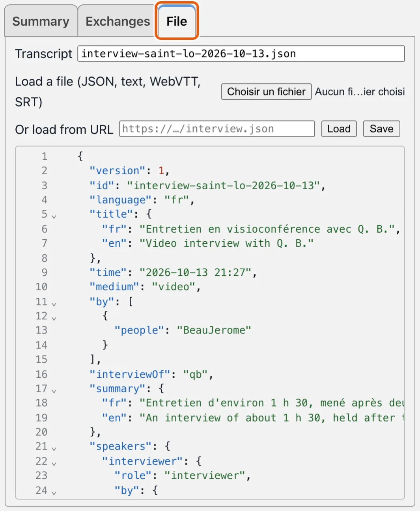Click the "Aucun fi…ier choisi" file status text
Image resolution: width=420 pixels, height=511 pixels.
click(360, 91)
